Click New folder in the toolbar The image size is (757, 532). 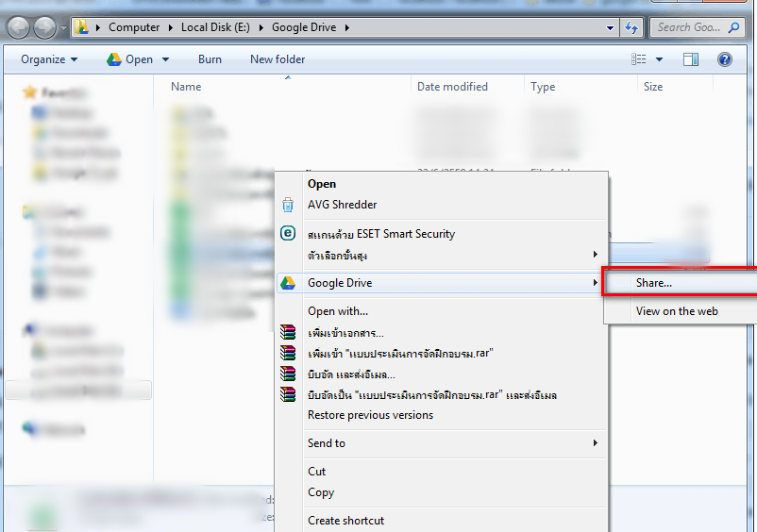pyautogui.click(x=278, y=59)
